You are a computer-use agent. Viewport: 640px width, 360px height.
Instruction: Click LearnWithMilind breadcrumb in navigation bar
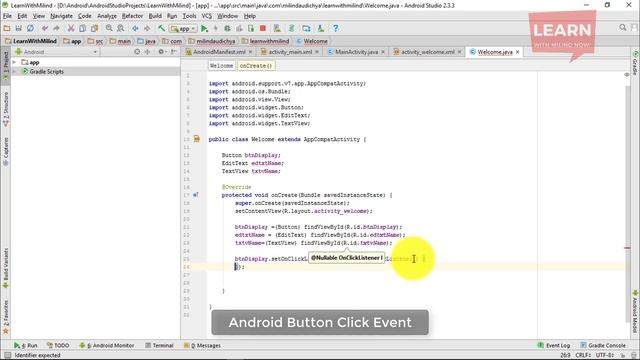[31, 41]
